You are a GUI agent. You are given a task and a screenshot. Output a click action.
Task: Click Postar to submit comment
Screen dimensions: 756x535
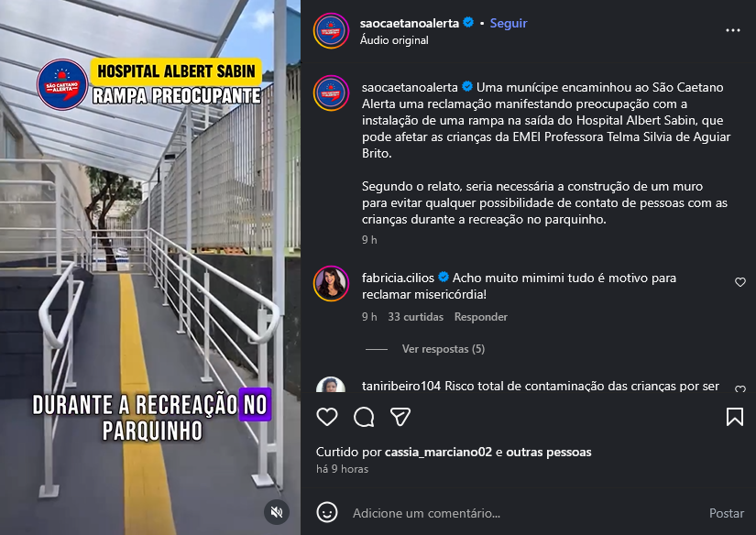726,513
